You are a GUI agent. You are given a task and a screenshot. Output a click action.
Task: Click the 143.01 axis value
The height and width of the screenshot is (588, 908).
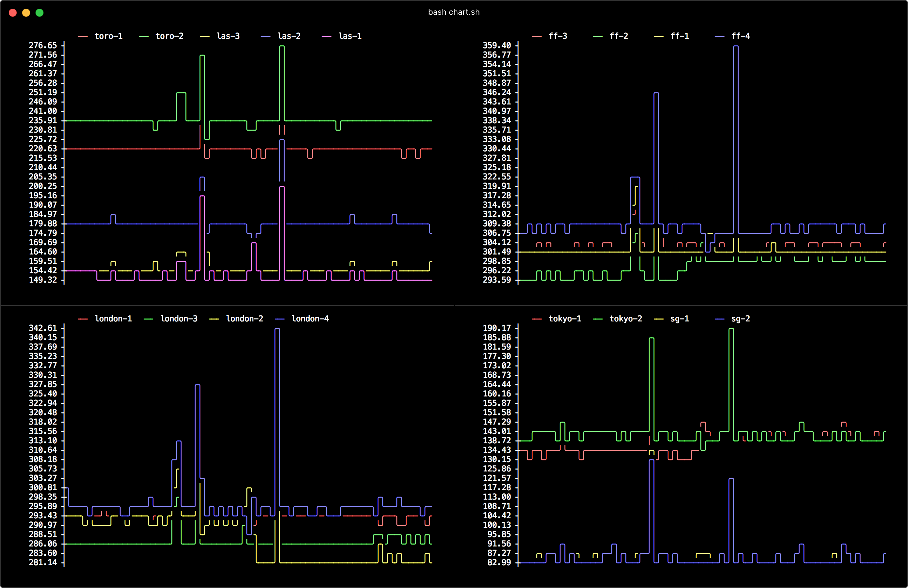point(497,431)
